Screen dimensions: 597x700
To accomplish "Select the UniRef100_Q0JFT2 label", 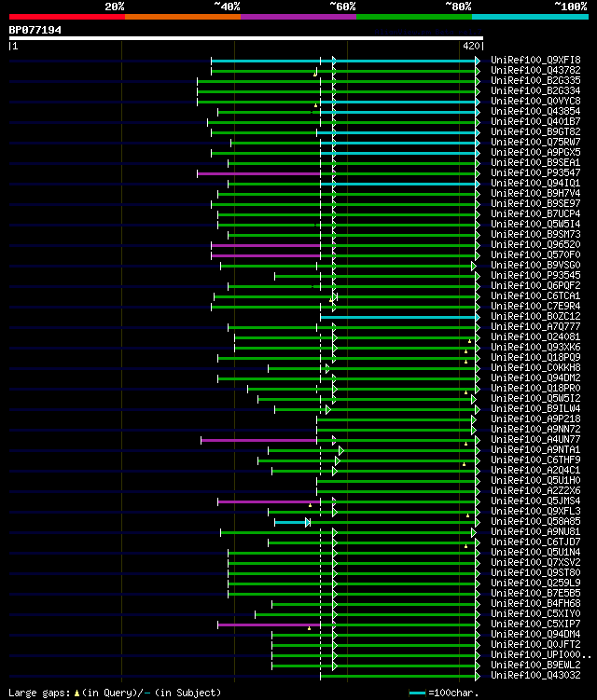I will point(535,645).
